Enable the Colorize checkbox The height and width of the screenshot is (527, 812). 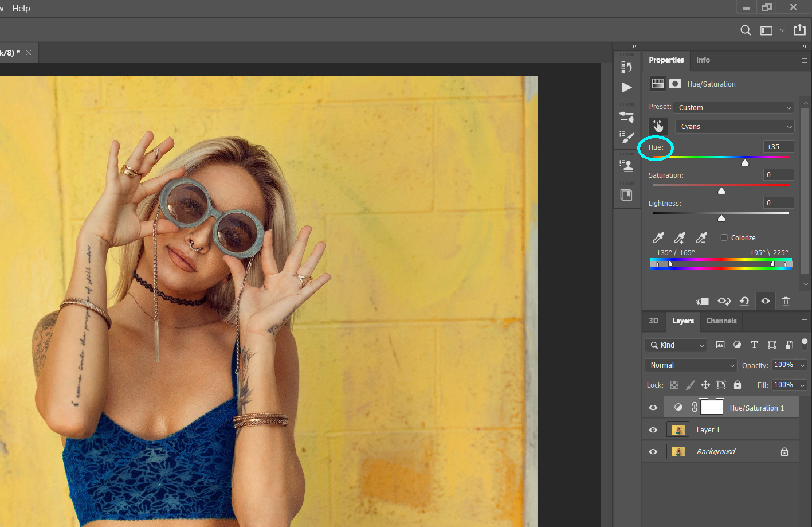point(724,237)
